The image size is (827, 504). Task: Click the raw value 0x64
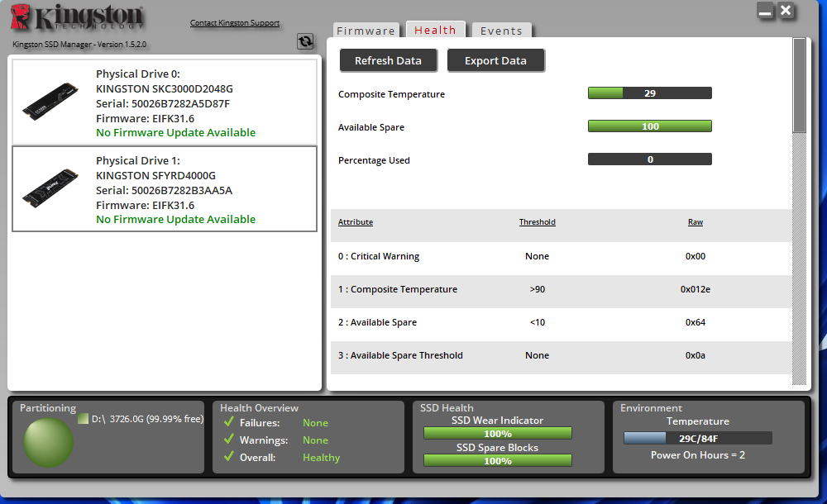696,322
